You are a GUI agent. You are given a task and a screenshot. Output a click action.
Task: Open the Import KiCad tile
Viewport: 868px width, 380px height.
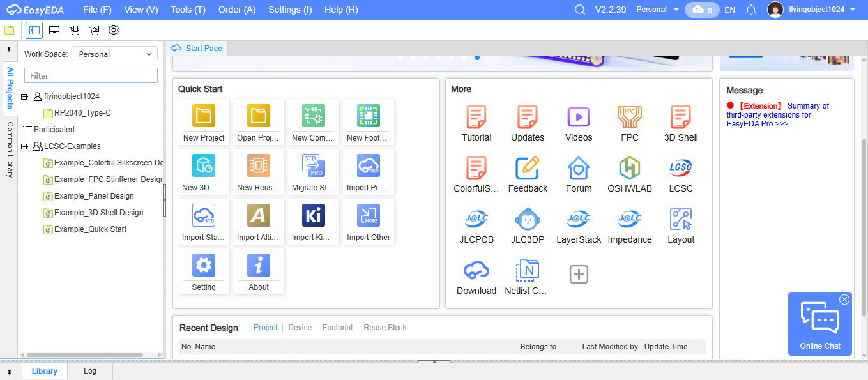click(x=314, y=216)
